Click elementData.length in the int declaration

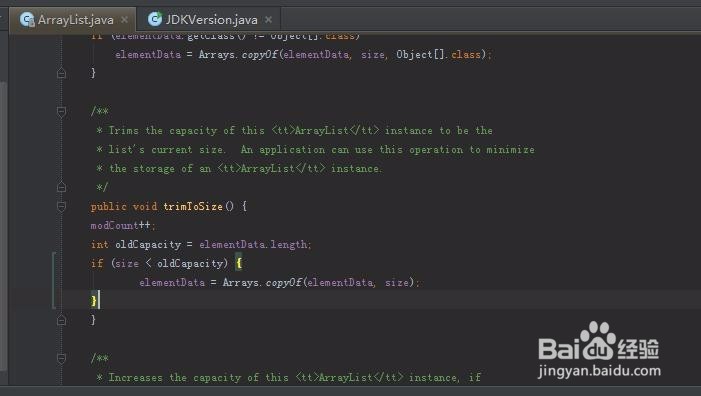tap(253, 244)
